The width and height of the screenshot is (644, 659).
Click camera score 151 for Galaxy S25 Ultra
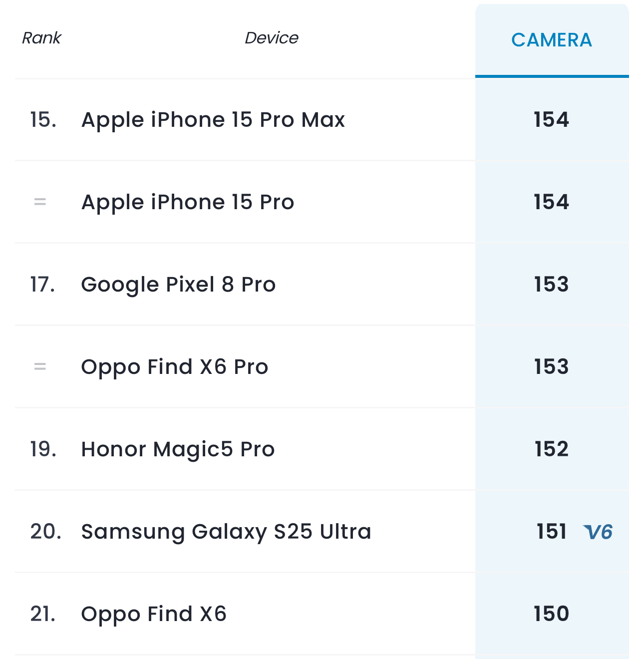(x=551, y=532)
